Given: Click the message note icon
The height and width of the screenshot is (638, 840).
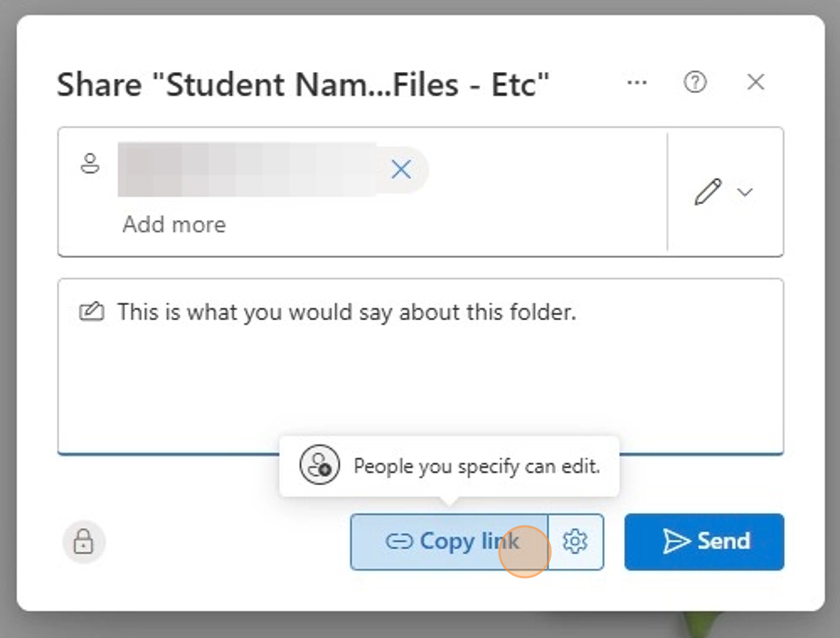Looking at the screenshot, I should coord(91,312).
